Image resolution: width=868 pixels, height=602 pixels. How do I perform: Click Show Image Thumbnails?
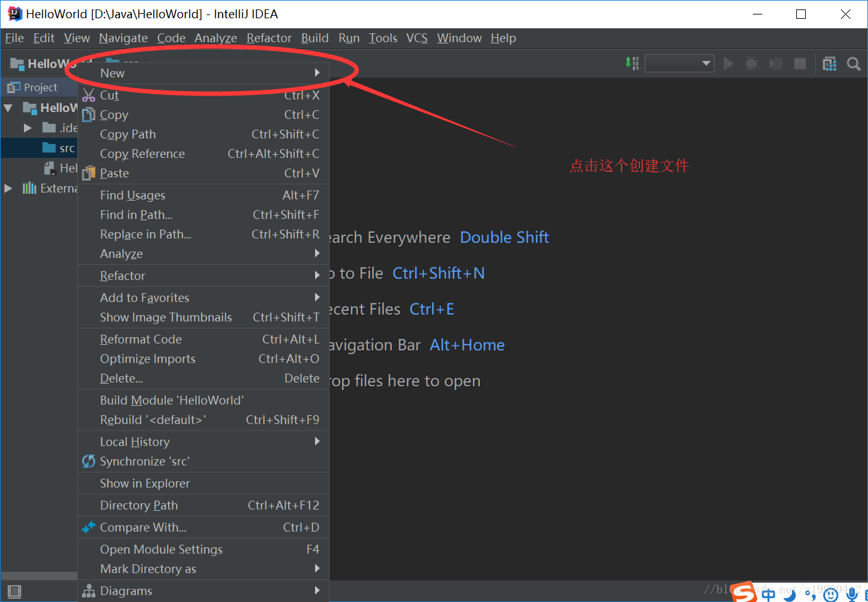203,317
